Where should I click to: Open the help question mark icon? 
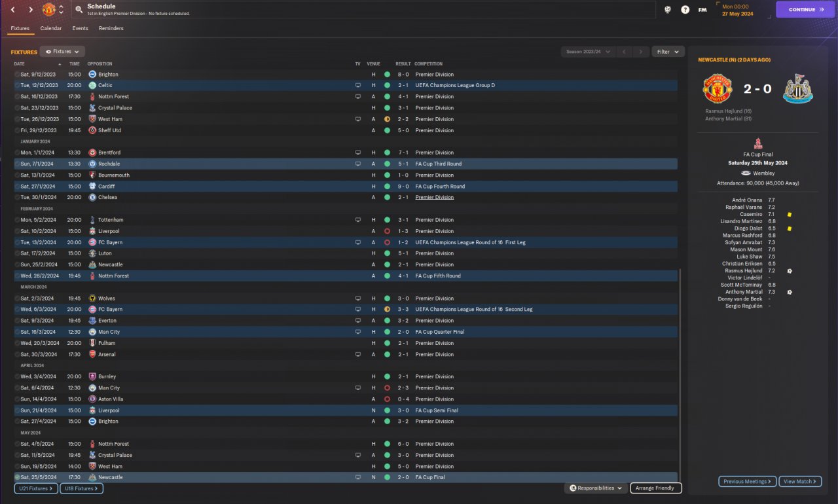tap(685, 10)
